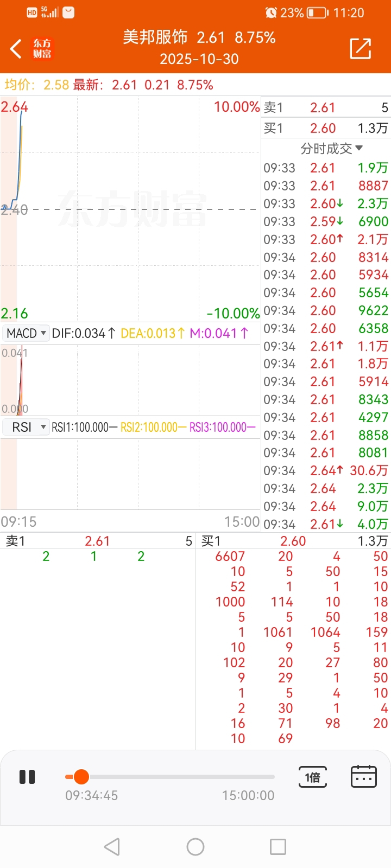Screen dimensions: 391x868
Task: Tap the battery status icon
Action: 318,12
